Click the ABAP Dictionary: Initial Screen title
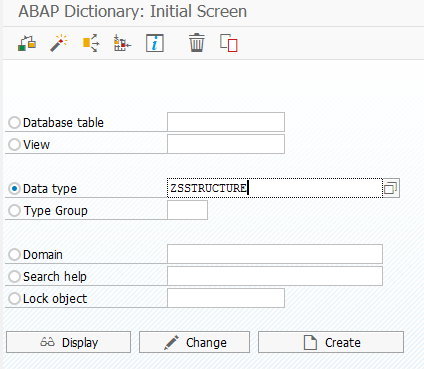The image size is (424, 369). coord(132,12)
